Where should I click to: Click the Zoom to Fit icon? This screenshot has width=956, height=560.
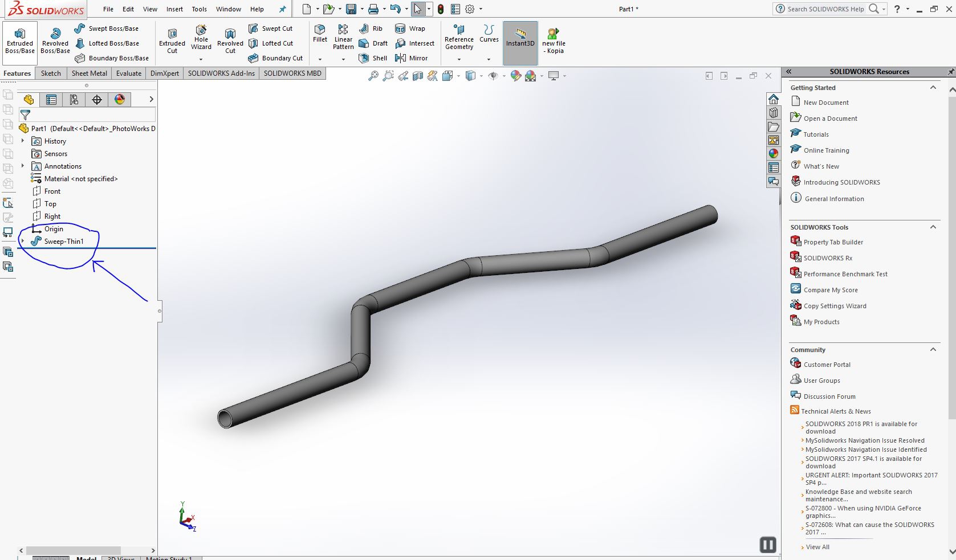point(373,76)
